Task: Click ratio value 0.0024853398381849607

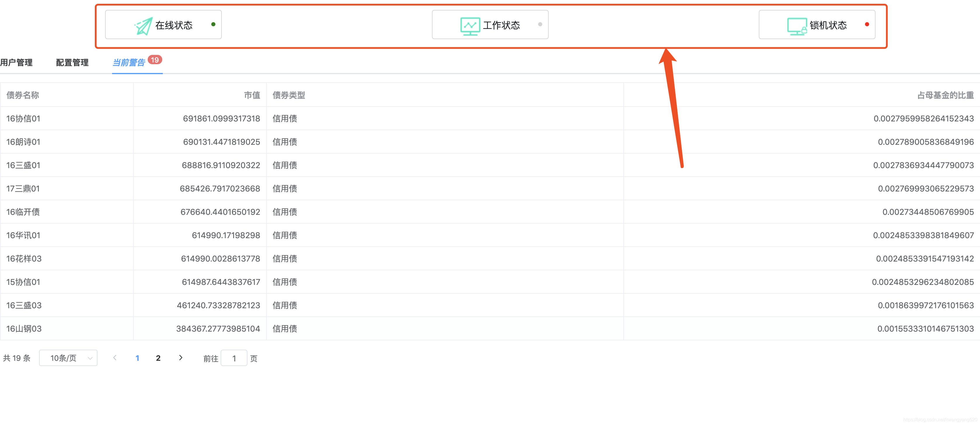Action: [923, 235]
